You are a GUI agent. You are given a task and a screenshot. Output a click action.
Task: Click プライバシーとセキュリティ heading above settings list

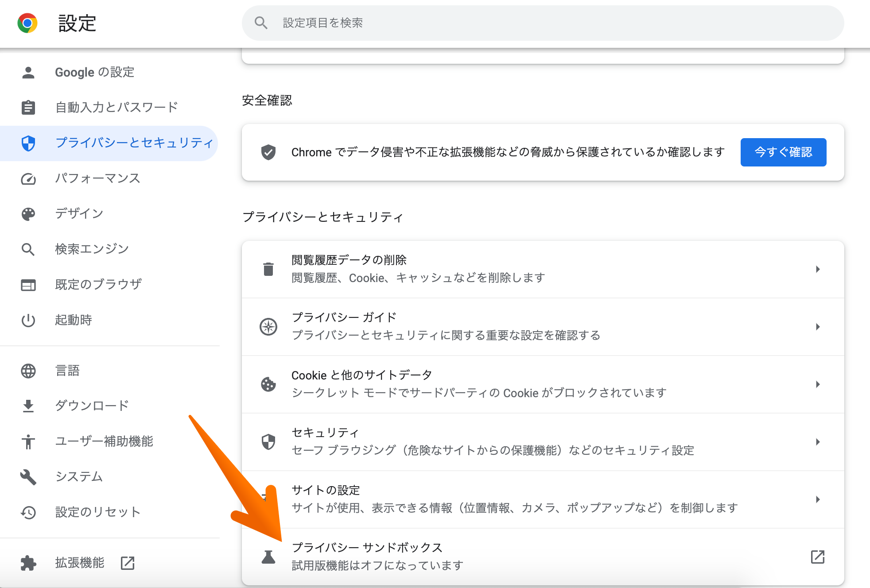click(323, 217)
